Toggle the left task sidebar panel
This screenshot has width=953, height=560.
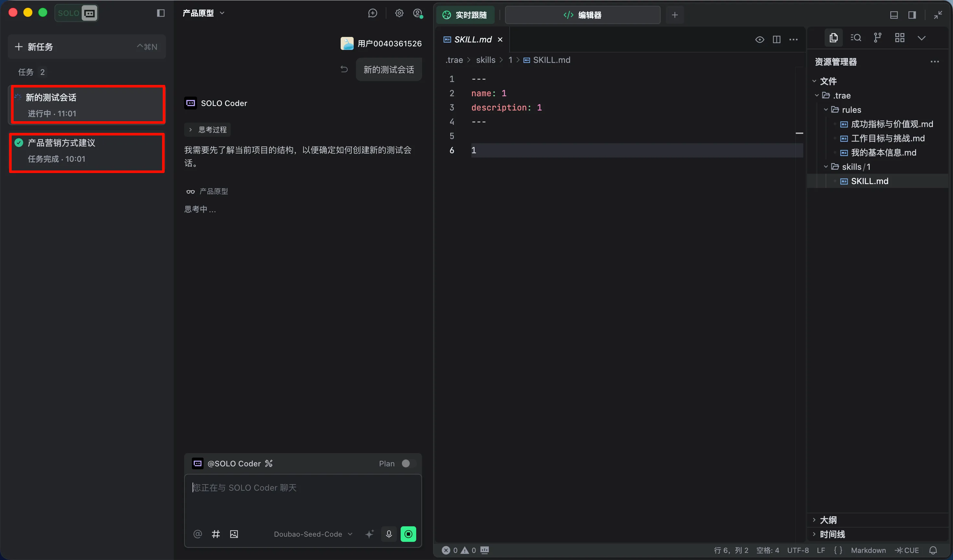coord(161,13)
